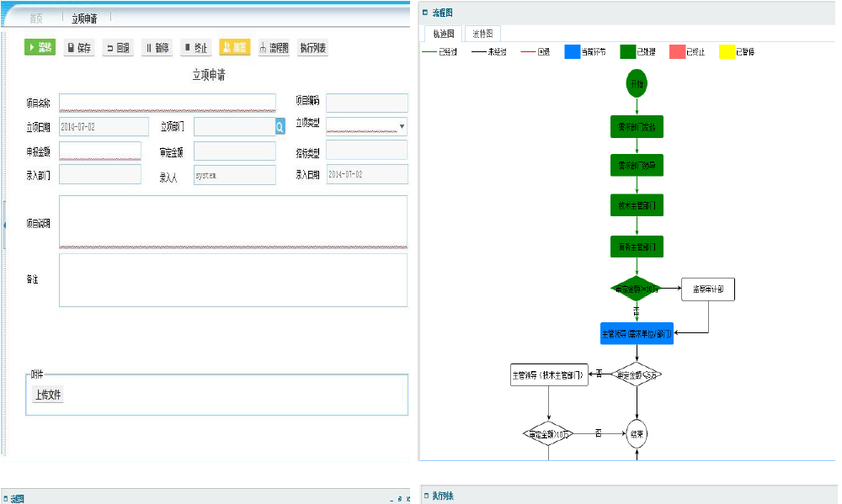Click the red-line 回退 legend label
This screenshot has height=504, width=842.
pyautogui.click(x=544, y=52)
